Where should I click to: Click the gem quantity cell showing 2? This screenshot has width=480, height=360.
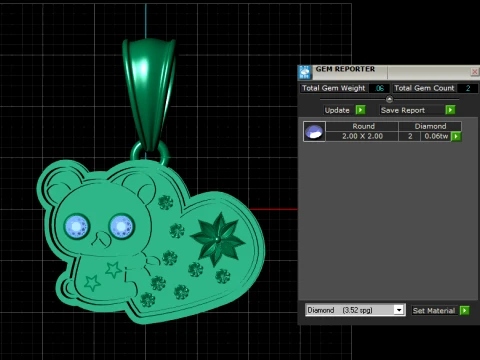[x=410, y=136]
